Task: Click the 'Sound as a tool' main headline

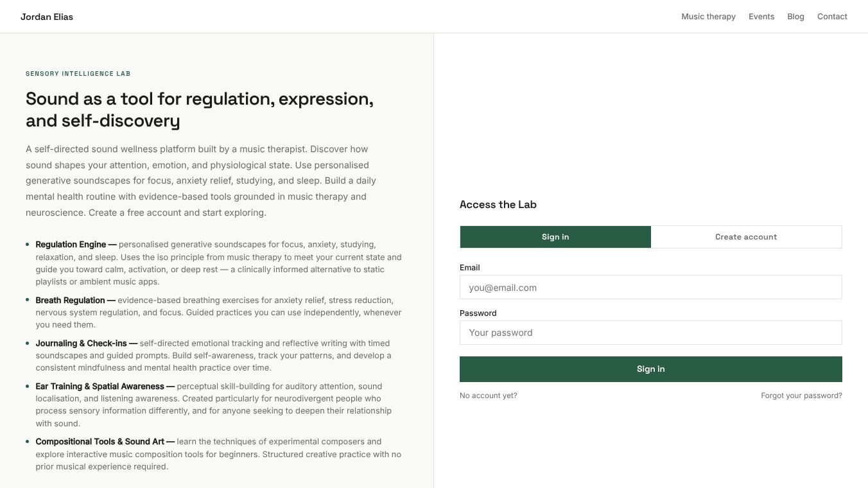Action: point(200,110)
